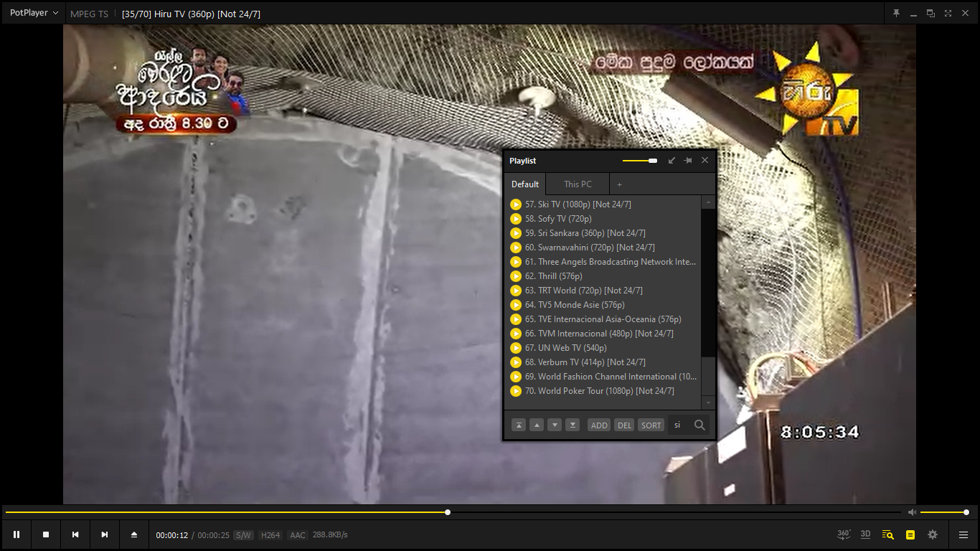The image size is (980, 551).
Task: Switch to the This PC tab
Action: pos(578,184)
